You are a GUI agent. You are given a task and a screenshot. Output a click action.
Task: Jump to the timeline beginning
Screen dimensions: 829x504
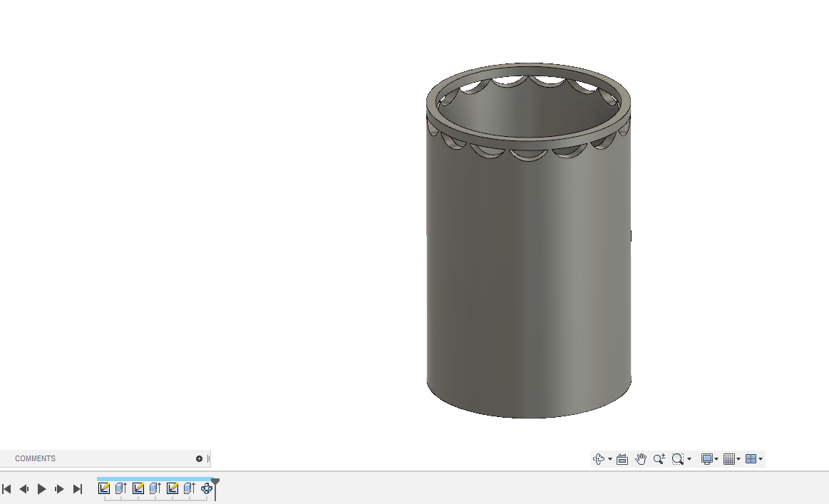6,489
